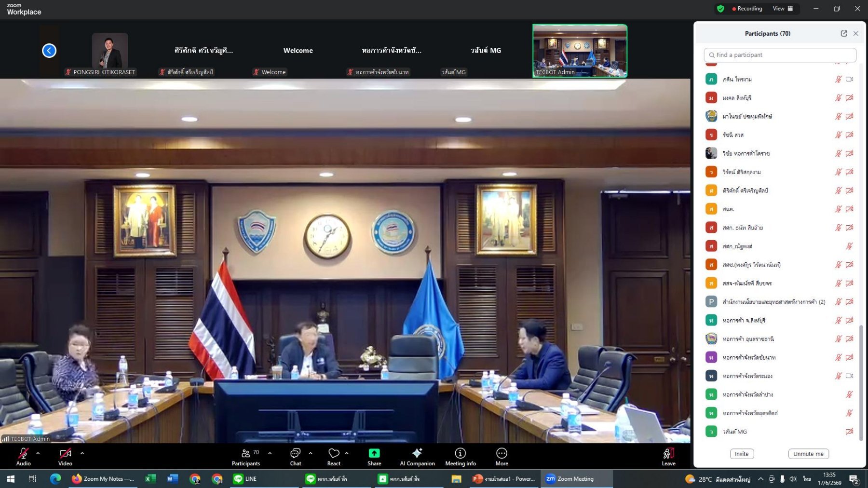Open the View layout menu
The width and height of the screenshot is (868, 488).
(783, 9)
